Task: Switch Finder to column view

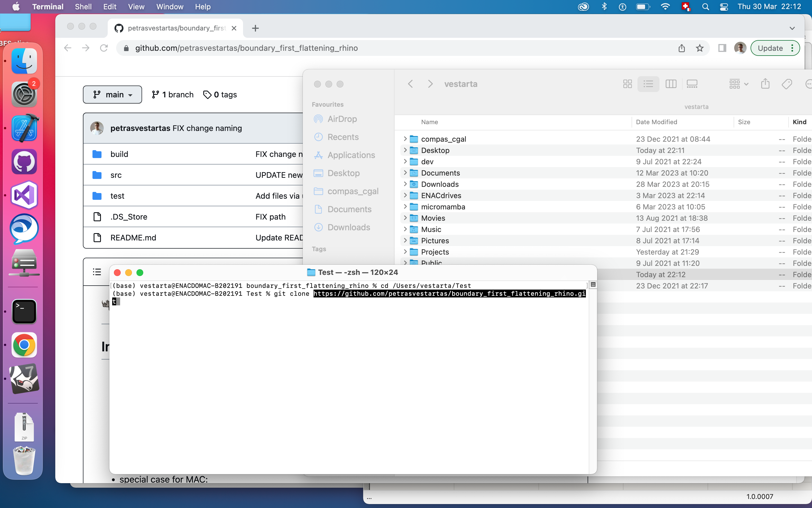Action: coord(671,84)
